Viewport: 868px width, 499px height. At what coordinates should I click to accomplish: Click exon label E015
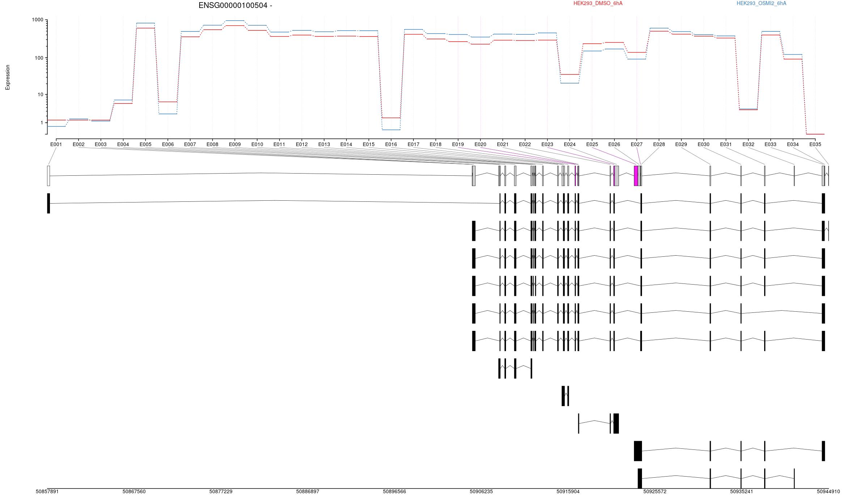[x=369, y=144]
